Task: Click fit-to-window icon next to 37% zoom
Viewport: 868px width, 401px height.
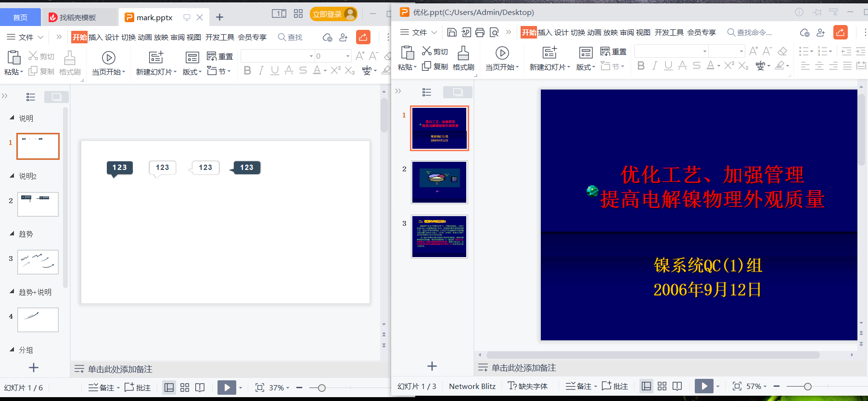Action: tap(260, 388)
